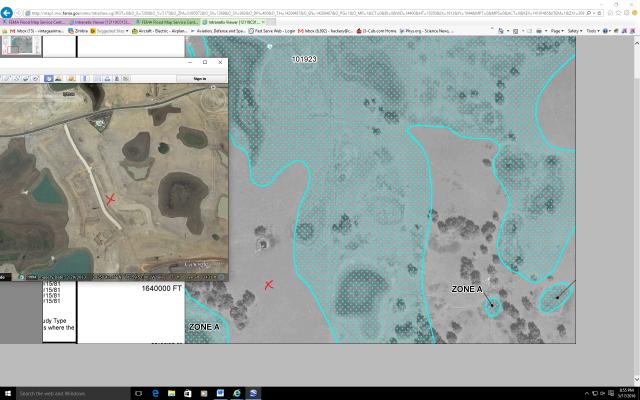Select the highlighted blue planet tool in Google Earth toolbar
This screenshot has height=400, width=640.
click(48, 78)
